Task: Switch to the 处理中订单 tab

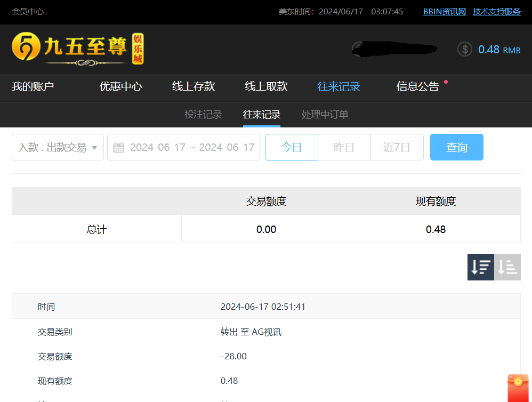Action: pyautogui.click(x=325, y=115)
